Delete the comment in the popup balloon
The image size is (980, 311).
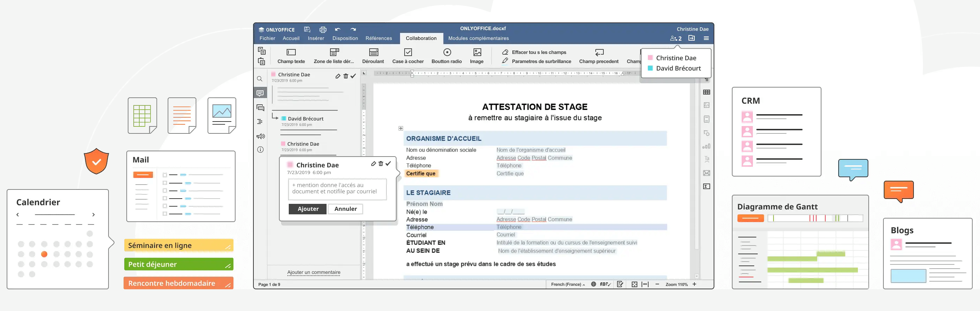pos(381,164)
